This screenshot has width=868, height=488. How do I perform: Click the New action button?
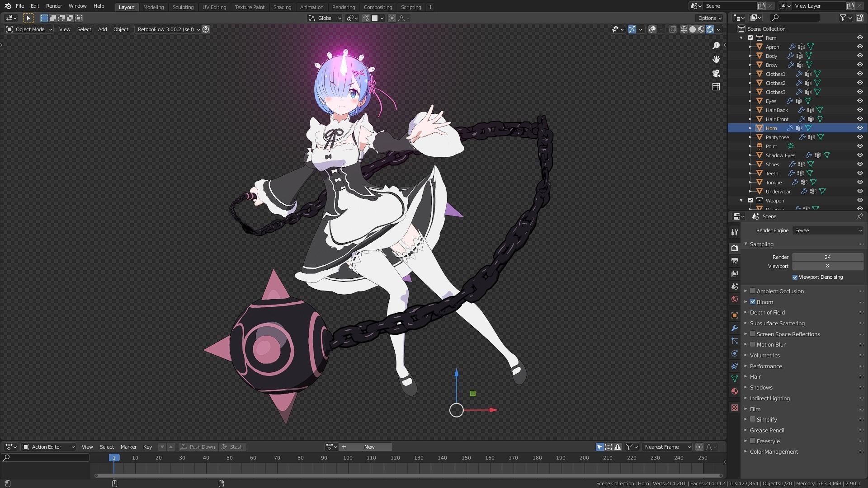tap(369, 447)
